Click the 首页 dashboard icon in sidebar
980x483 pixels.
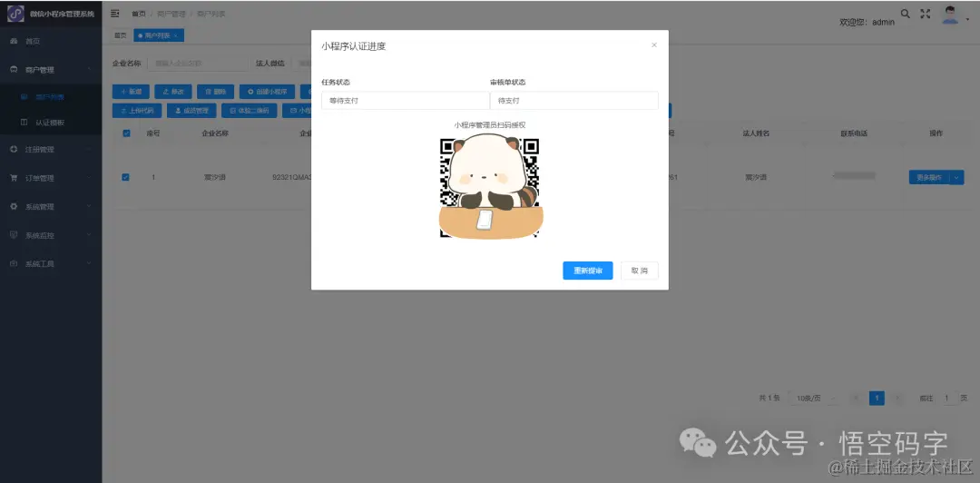[14, 41]
